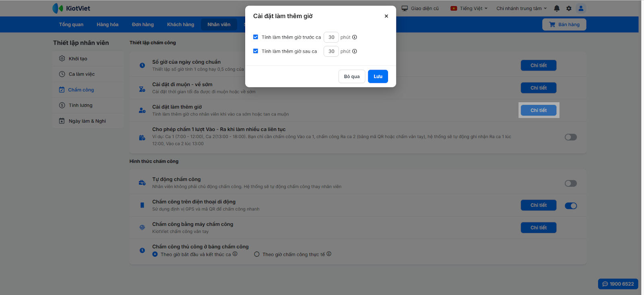Uncheck 'Tính làm thêm giờ trước ca'
This screenshot has width=644, height=295.
tap(256, 37)
